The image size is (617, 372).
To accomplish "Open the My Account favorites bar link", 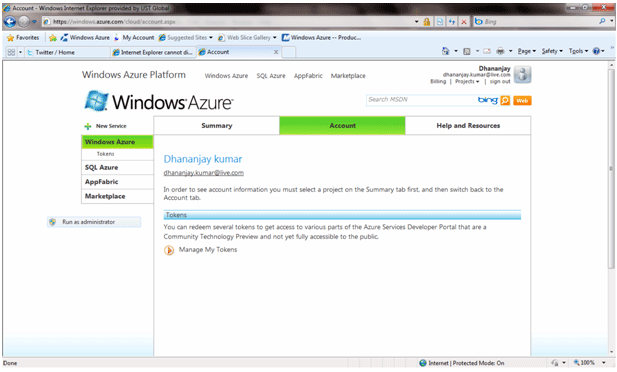I will [x=134, y=38].
